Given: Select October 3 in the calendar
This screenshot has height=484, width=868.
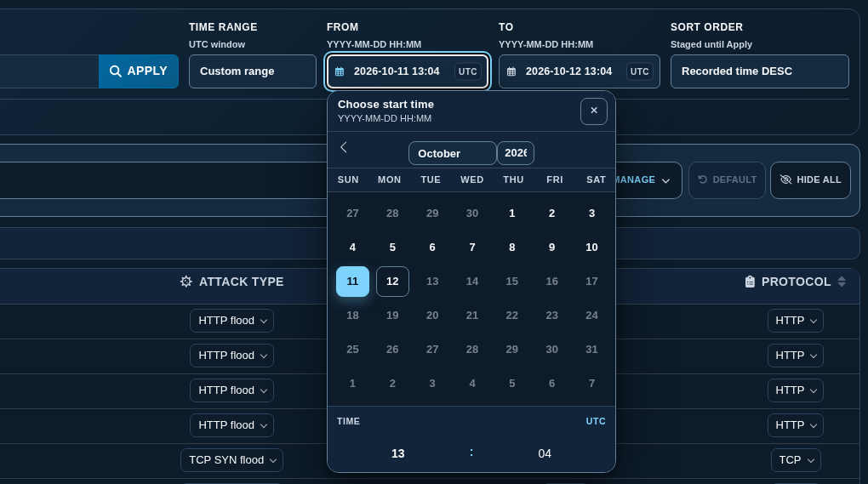Looking at the screenshot, I should coord(591,214).
